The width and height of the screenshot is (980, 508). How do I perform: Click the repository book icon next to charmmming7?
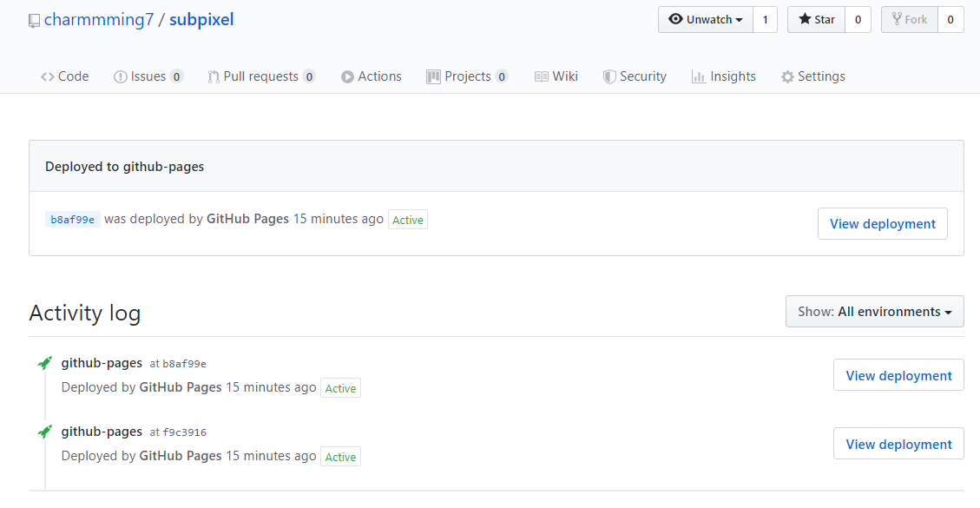(34, 19)
